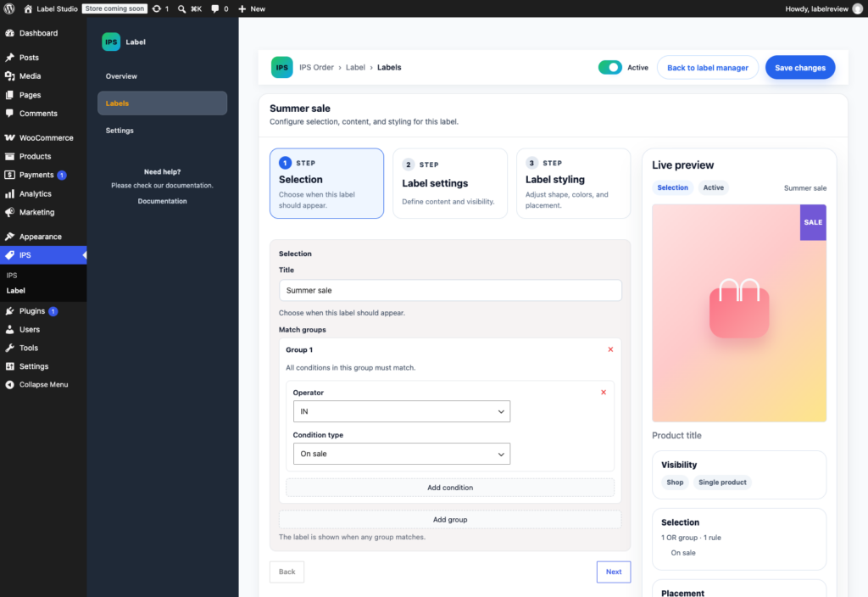
Task: Click the product preview image
Action: click(739, 314)
